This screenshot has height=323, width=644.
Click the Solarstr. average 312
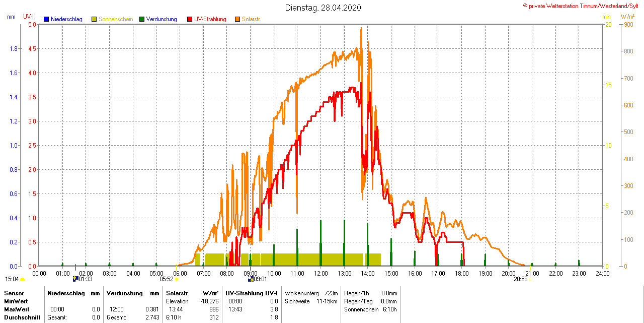(214, 317)
